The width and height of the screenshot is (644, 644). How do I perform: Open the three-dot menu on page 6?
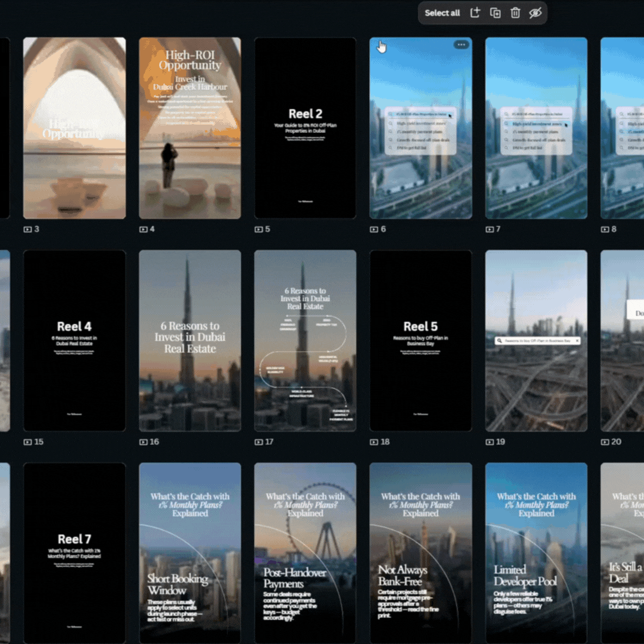click(x=461, y=44)
